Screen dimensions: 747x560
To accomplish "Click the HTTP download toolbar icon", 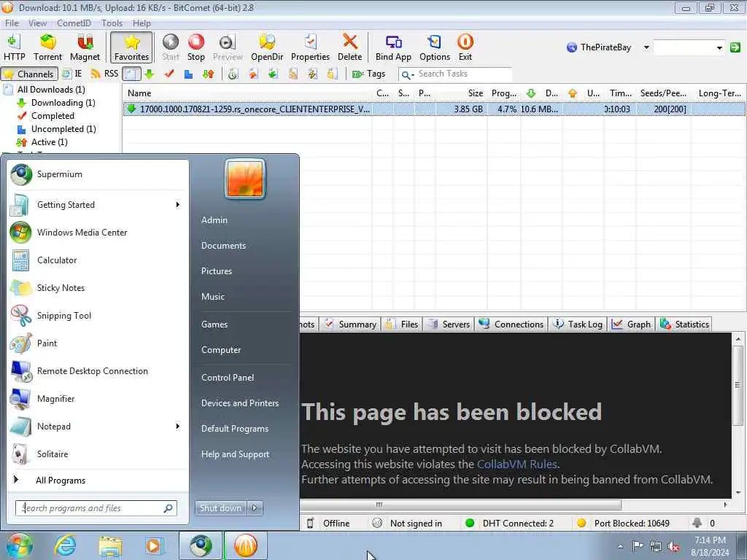I will 14,47.
